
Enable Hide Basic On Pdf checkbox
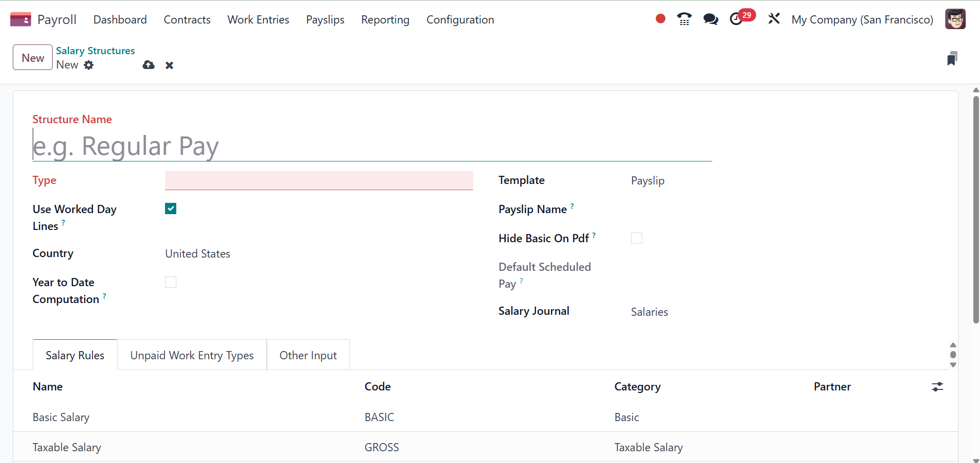click(x=637, y=238)
